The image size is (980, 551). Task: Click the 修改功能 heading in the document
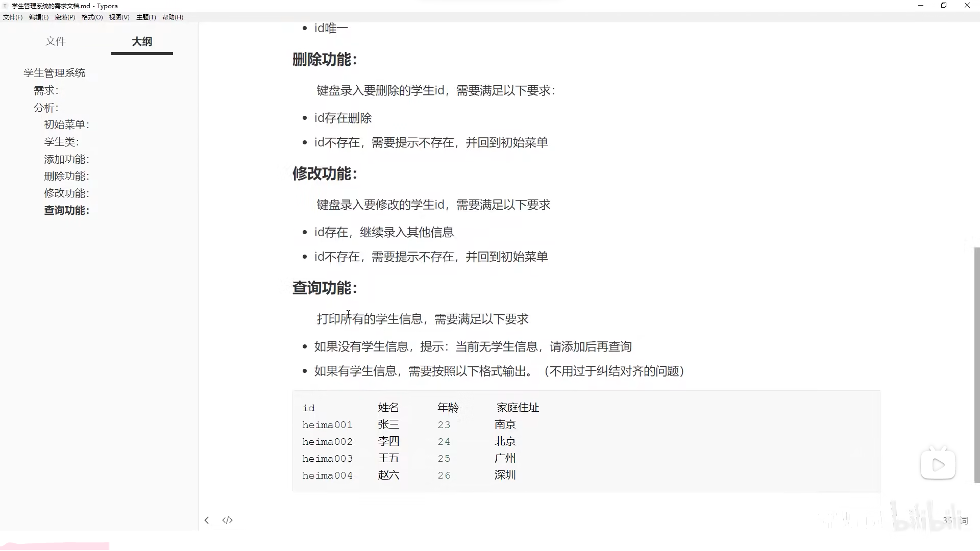tap(325, 174)
